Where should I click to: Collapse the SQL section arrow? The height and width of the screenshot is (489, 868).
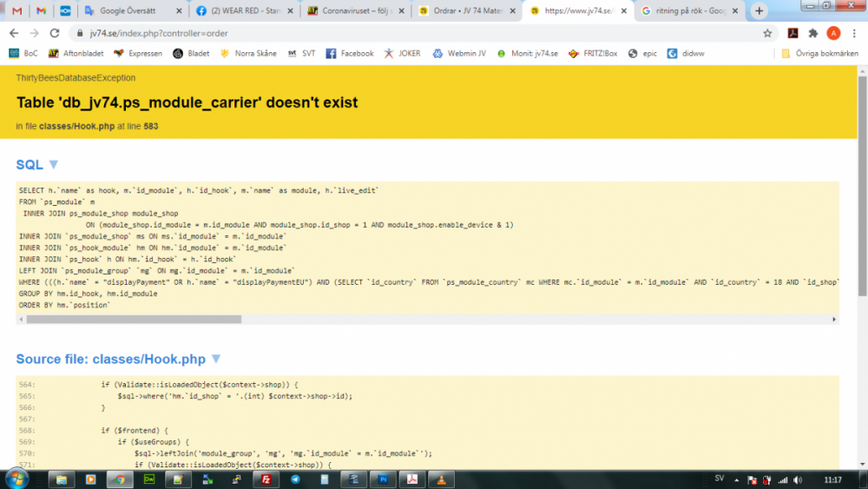coord(54,164)
